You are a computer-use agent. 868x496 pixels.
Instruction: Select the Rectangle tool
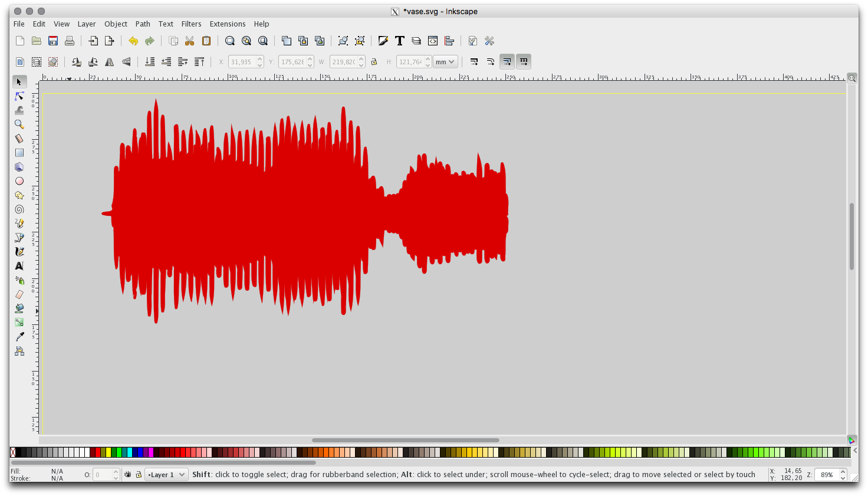click(x=19, y=153)
